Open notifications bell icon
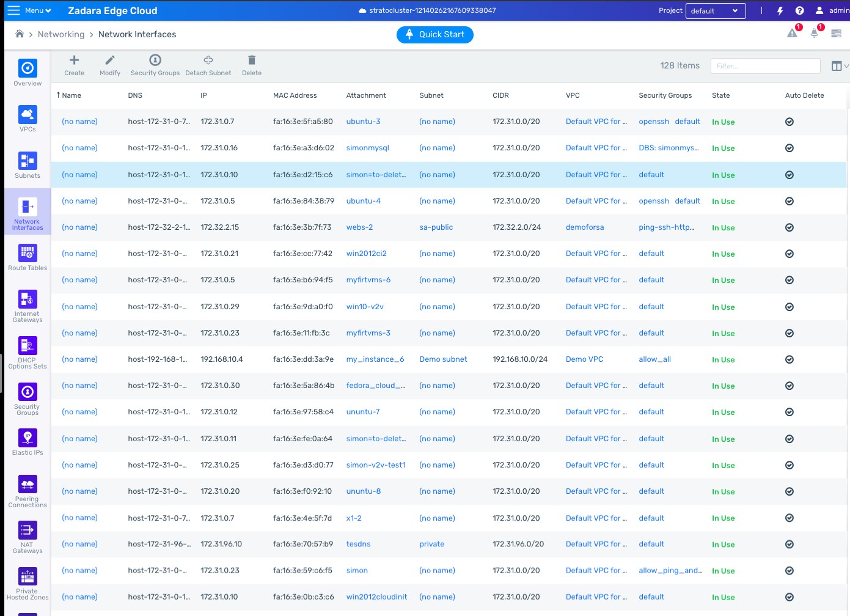The width and height of the screenshot is (850, 616). click(815, 33)
